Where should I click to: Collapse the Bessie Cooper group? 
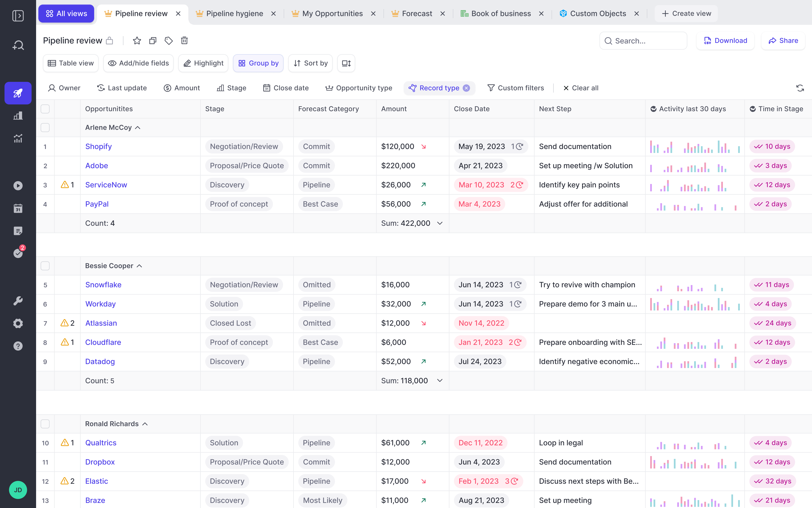point(140,266)
